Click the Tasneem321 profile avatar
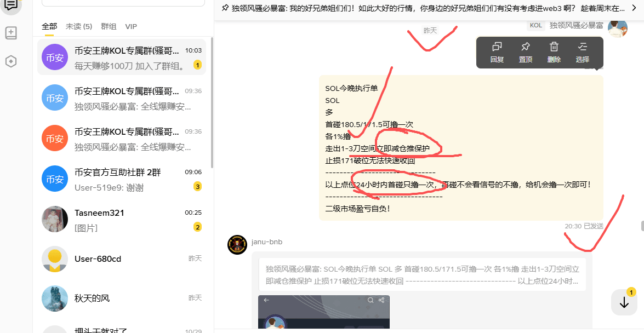 (55, 219)
